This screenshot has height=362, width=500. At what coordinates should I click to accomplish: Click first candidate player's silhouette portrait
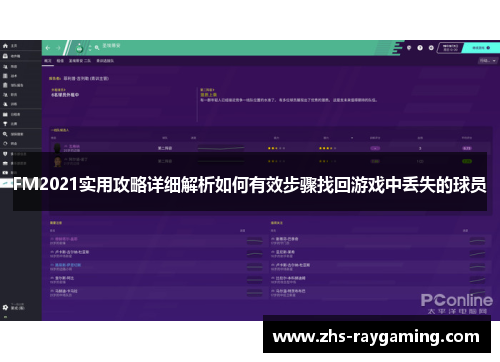(x=57, y=148)
